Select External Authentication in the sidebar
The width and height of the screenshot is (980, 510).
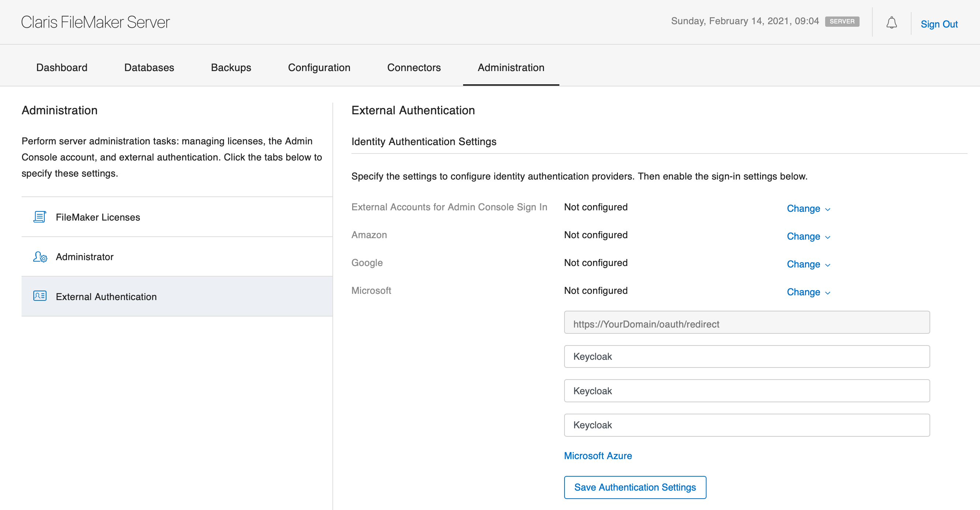click(x=177, y=296)
